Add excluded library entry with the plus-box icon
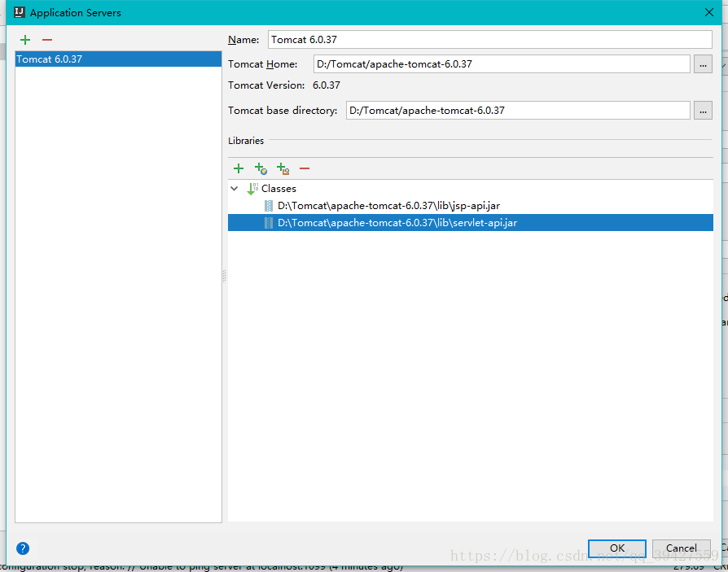728x572 pixels. point(283,168)
